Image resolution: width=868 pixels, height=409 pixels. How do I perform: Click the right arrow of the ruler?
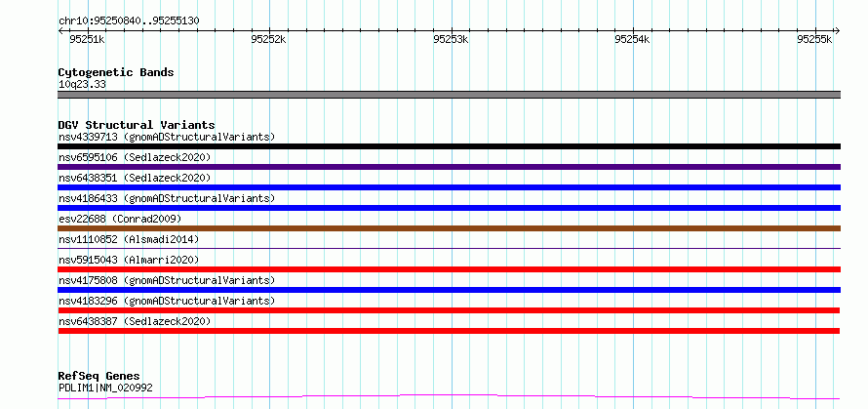837,31
